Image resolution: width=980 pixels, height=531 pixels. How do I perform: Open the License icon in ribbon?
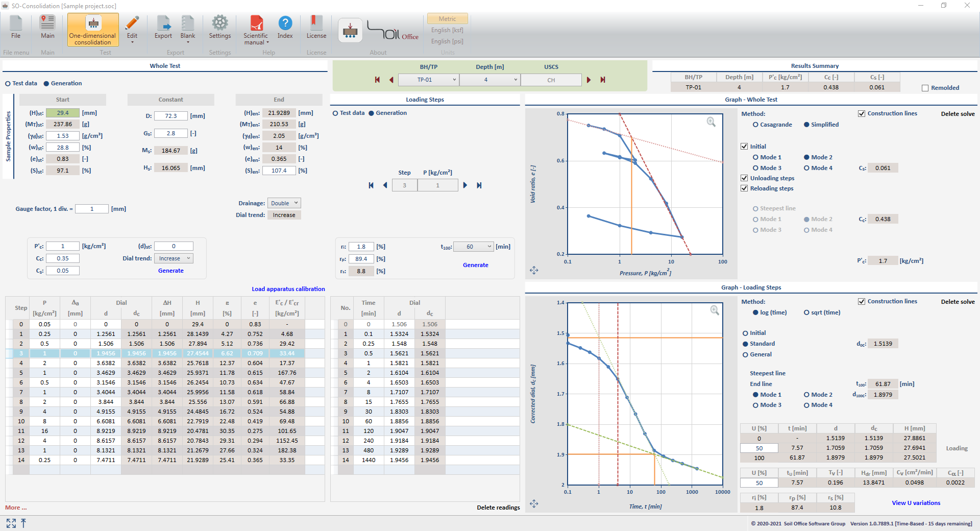[x=316, y=23]
